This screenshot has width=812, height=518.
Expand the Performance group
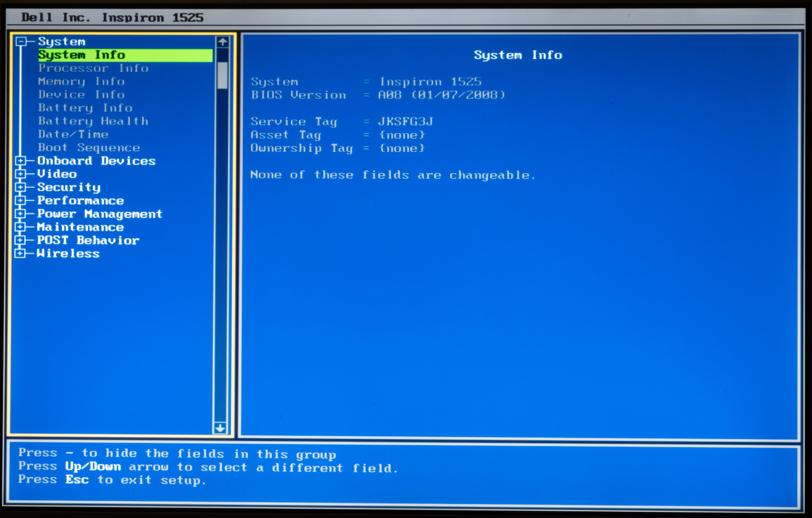click(x=20, y=201)
